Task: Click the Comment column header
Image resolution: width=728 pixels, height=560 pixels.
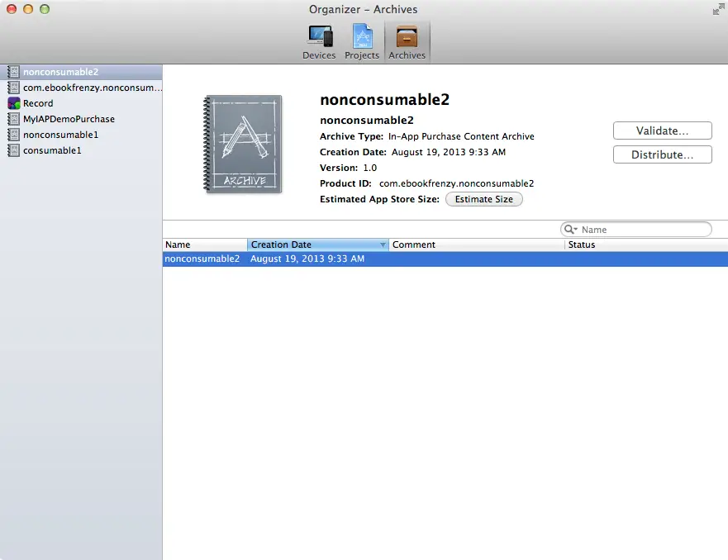Action: pos(476,245)
